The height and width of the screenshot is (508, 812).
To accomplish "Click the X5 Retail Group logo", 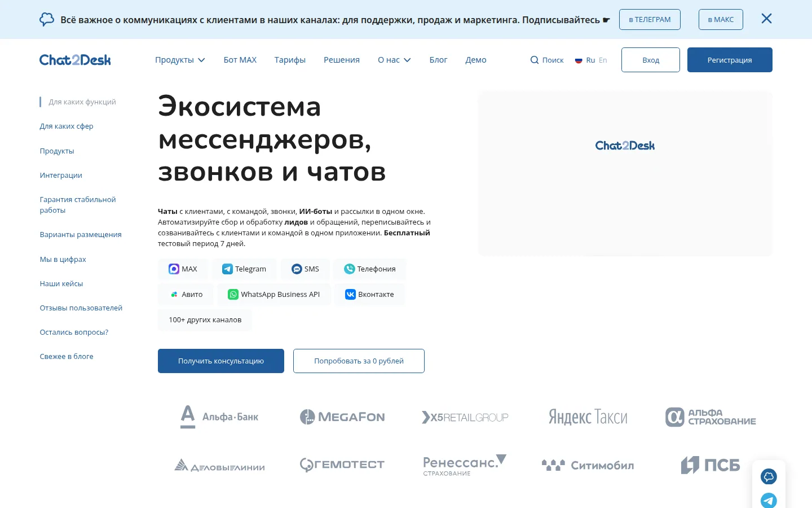I will [465, 417].
